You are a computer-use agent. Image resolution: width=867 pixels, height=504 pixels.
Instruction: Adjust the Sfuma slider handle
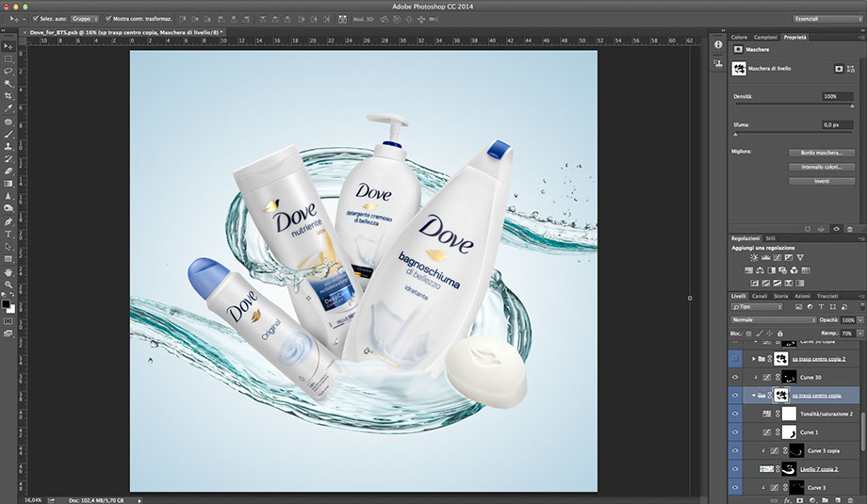click(x=735, y=135)
